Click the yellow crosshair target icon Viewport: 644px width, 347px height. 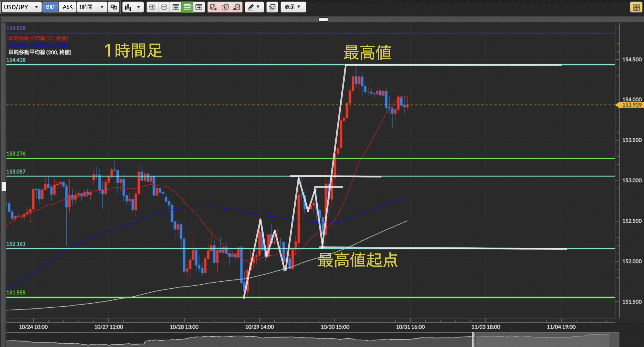[636, 7]
